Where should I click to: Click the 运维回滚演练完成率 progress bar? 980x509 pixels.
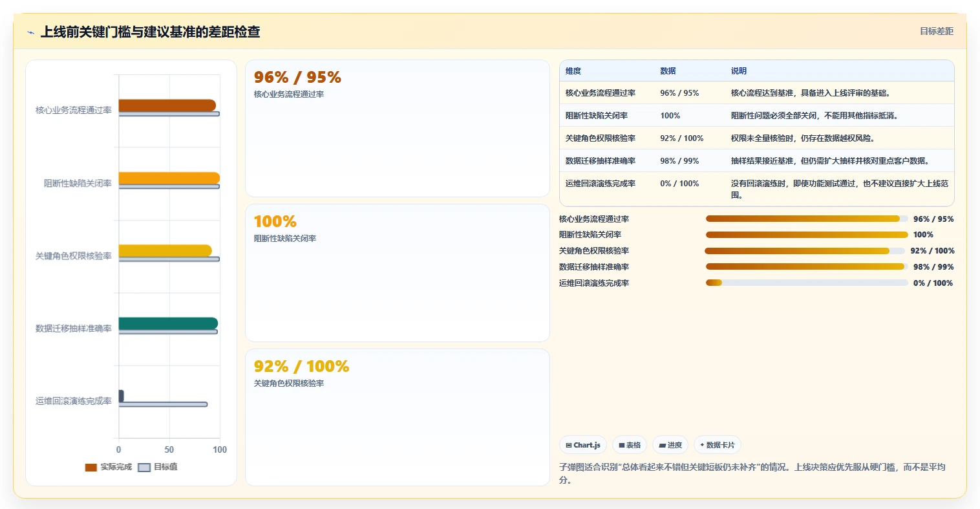coord(807,283)
